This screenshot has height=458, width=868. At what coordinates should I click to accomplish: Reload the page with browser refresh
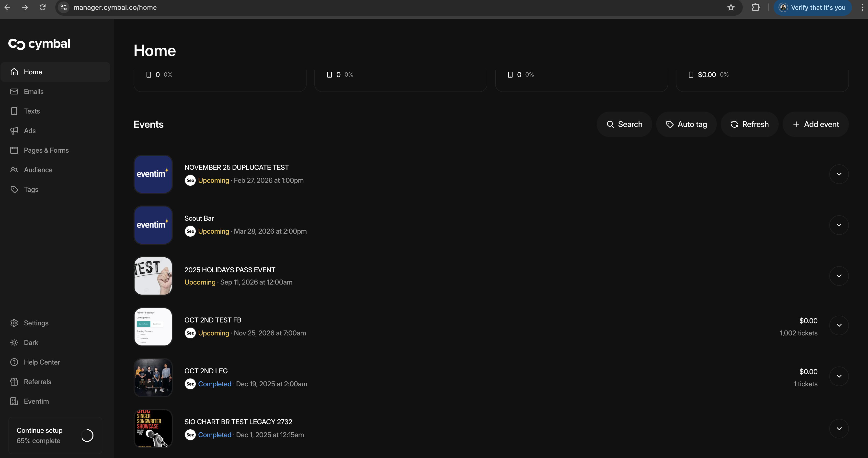click(43, 7)
